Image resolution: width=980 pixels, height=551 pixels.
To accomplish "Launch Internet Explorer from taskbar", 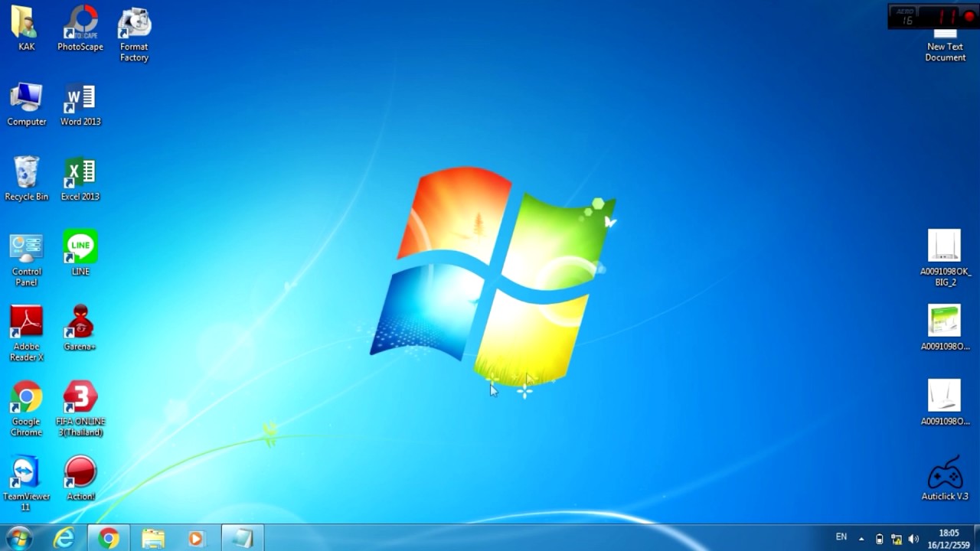I will [x=64, y=539].
